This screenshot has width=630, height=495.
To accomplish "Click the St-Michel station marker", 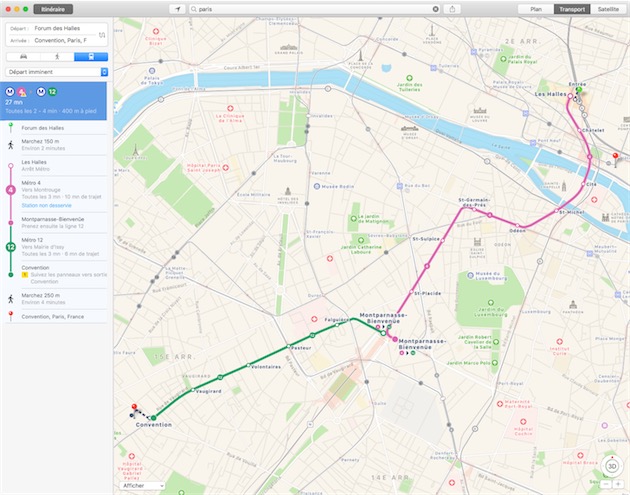I will pos(556,211).
